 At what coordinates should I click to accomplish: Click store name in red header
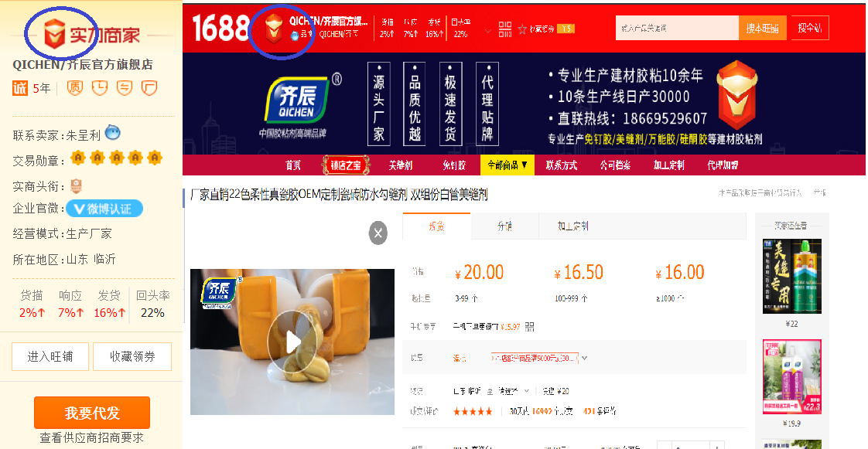328,21
